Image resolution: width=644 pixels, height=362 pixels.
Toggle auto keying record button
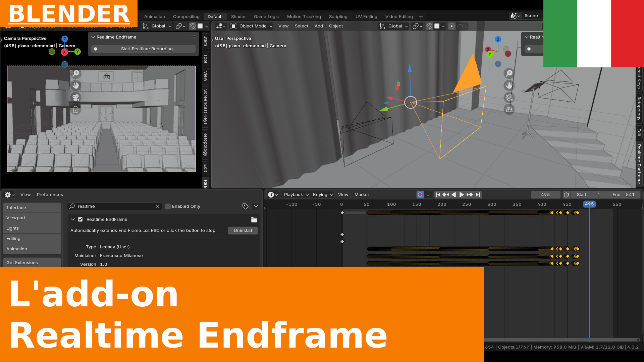click(x=420, y=195)
